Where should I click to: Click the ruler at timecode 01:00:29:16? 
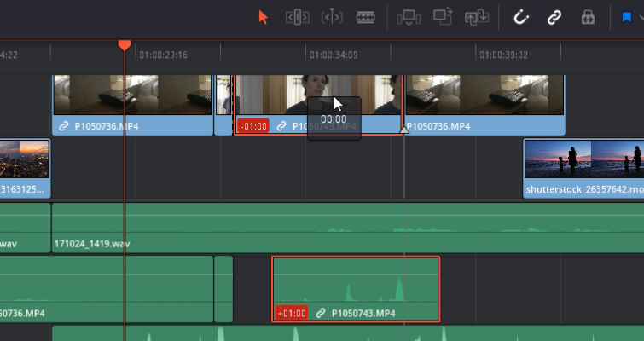(164, 55)
